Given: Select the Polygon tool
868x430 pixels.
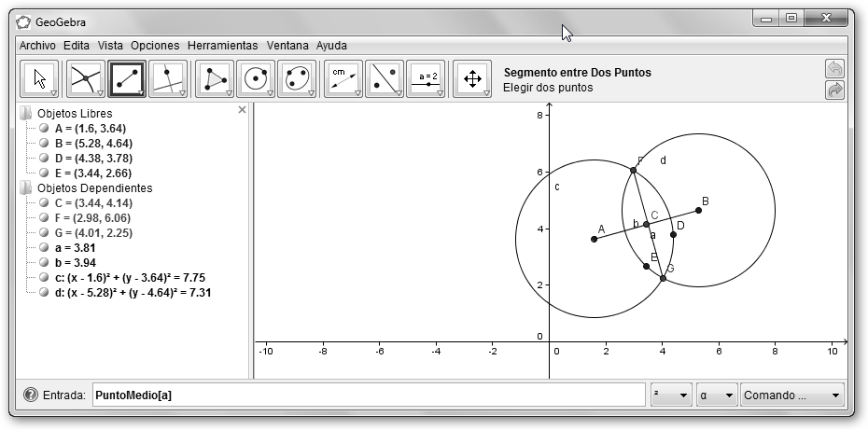Looking at the screenshot, I should click(x=215, y=78).
